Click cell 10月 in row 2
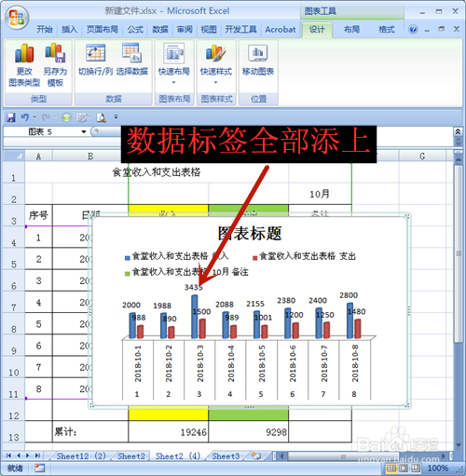466x476 pixels. point(320,194)
